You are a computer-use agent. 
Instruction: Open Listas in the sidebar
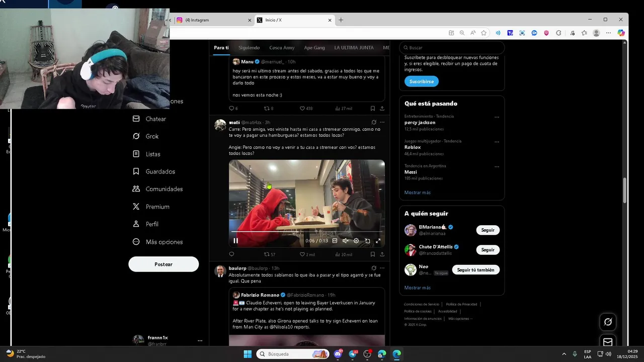pyautogui.click(x=147, y=154)
